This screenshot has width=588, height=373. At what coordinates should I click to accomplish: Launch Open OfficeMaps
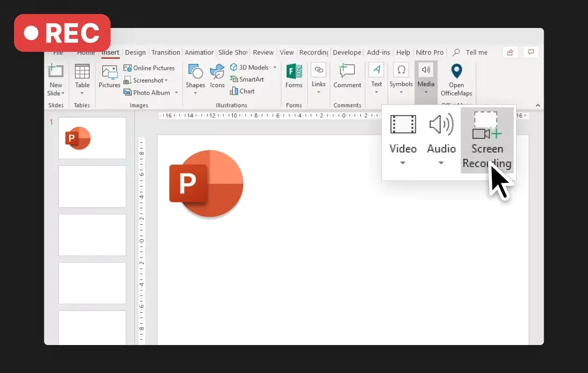[456, 79]
